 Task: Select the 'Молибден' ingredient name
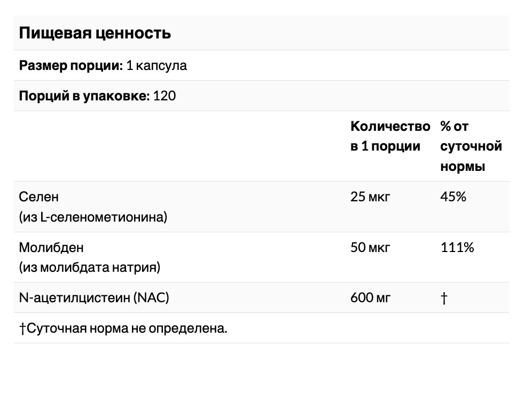[51, 247]
